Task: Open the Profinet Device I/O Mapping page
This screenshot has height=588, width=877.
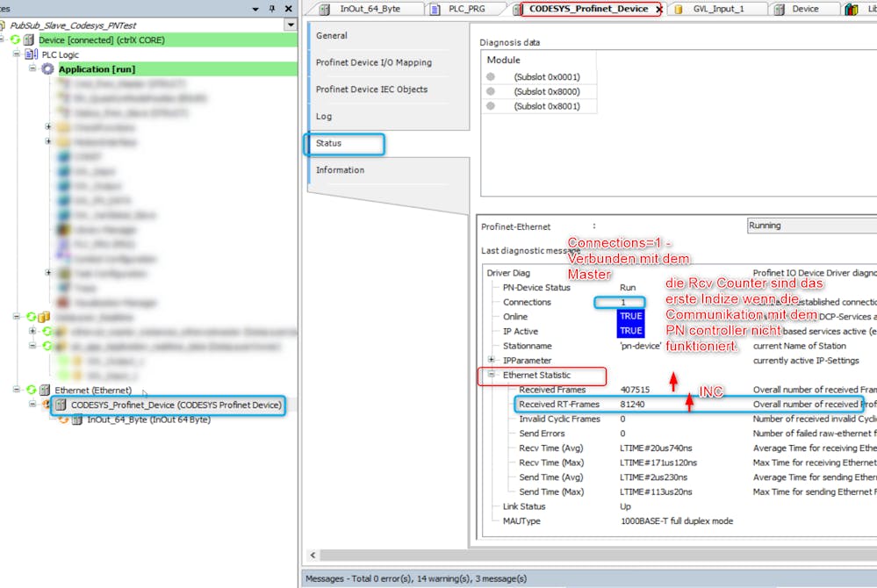Action: click(x=373, y=63)
